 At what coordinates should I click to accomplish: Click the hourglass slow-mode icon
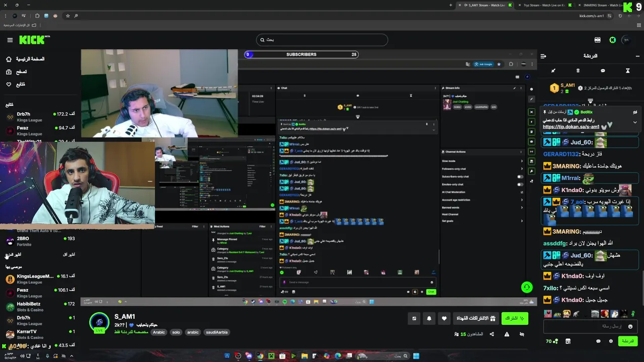[627, 70]
